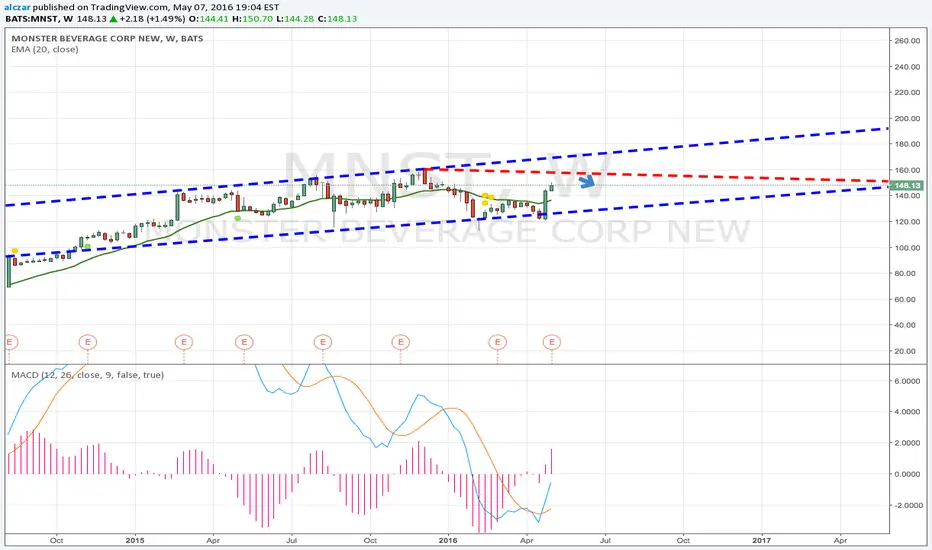Click the 4.0000 MACD axis label
932x550 pixels.
click(x=909, y=412)
